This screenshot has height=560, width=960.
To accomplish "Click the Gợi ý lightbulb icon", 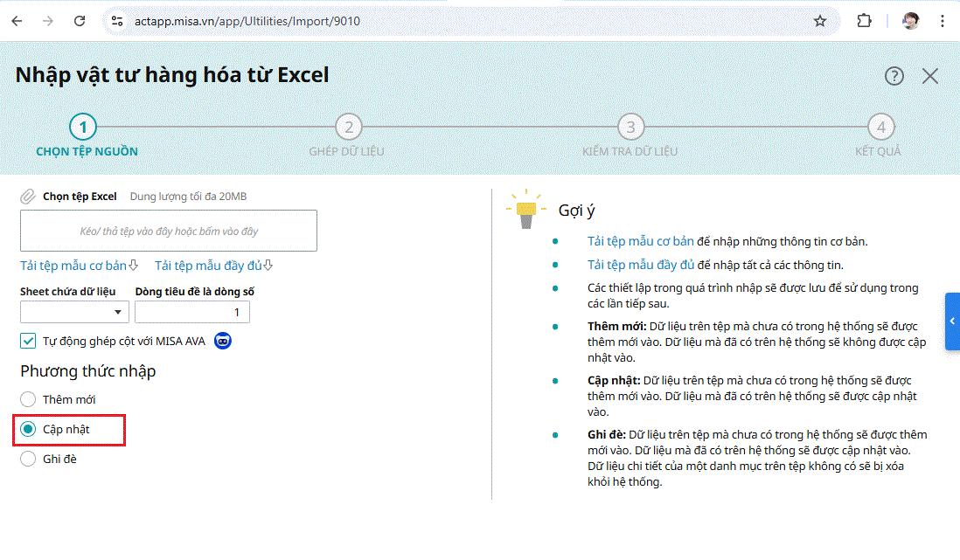I will click(x=526, y=210).
